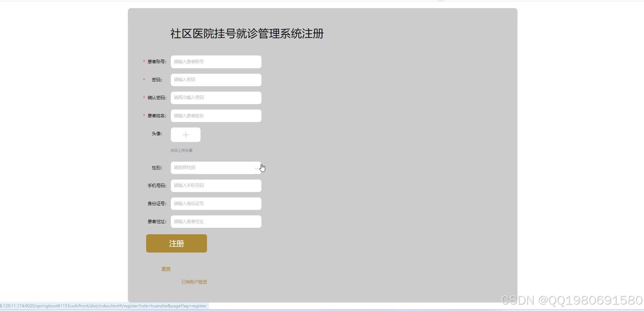644x311 pixels.
Task: Focus the 手机号码 phone number field
Action: pyautogui.click(x=216, y=186)
